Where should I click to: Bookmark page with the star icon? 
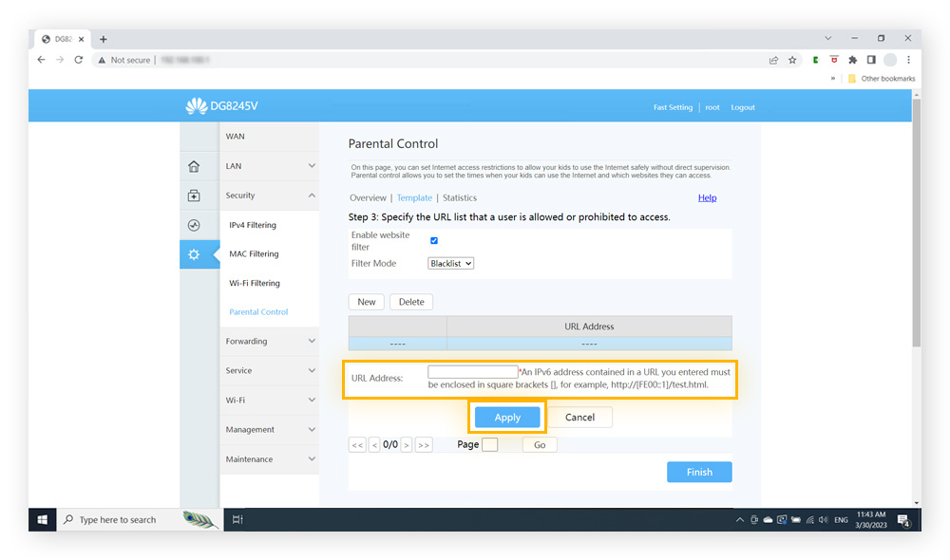pyautogui.click(x=792, y=60)
